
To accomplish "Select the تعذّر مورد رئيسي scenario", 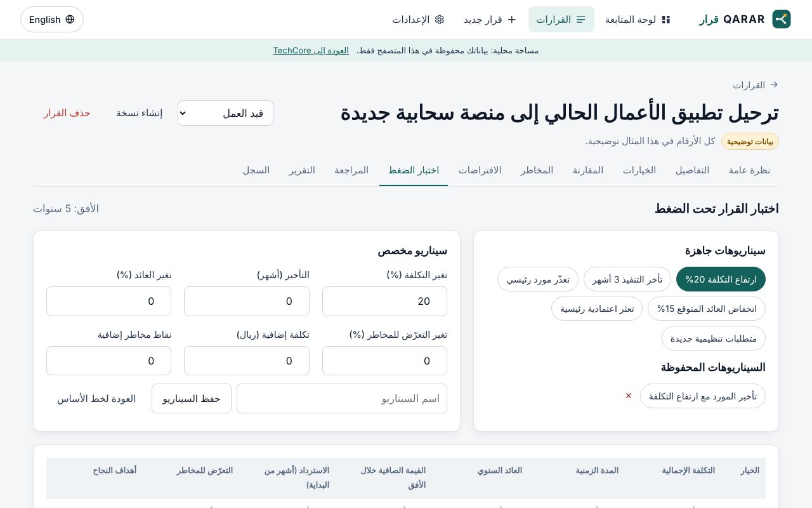I will click(538, 279).
